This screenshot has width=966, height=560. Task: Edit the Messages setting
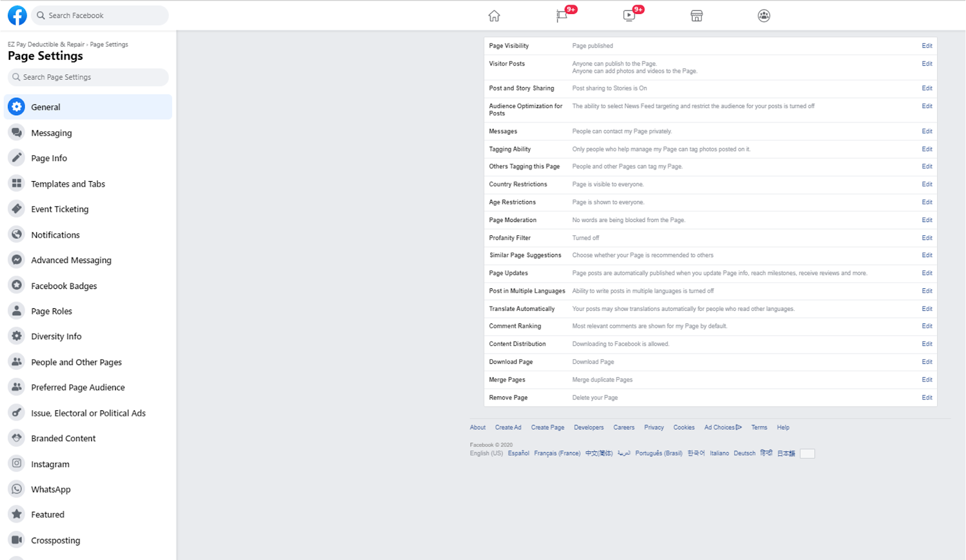pos(927,131)
